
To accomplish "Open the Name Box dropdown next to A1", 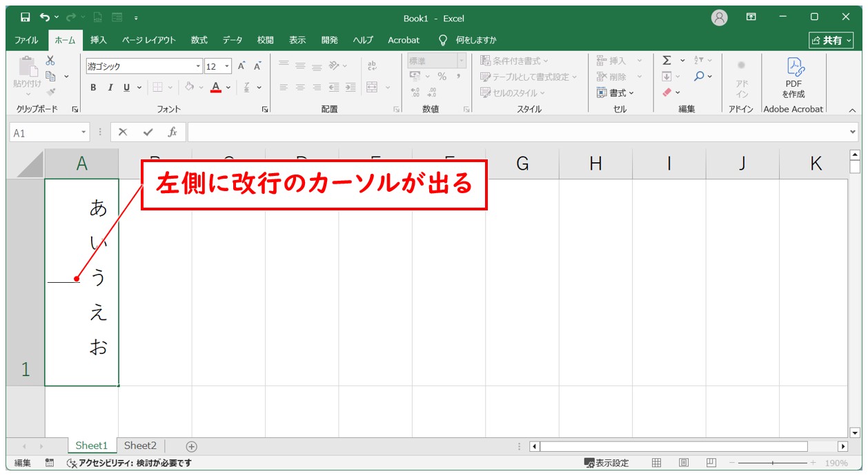I will click(84, 132).
